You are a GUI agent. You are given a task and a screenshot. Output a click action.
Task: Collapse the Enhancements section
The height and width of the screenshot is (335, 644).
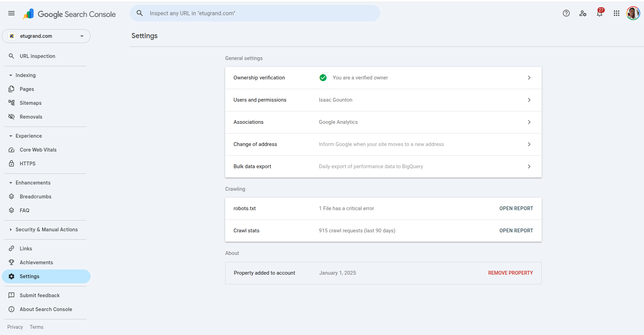click(11, 183)
